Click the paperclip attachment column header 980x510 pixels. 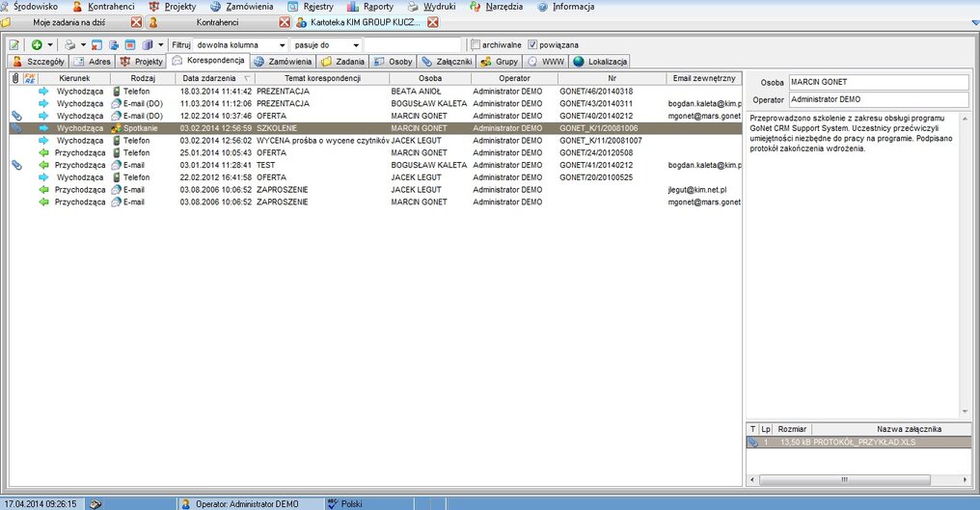(x=15, y=78)
